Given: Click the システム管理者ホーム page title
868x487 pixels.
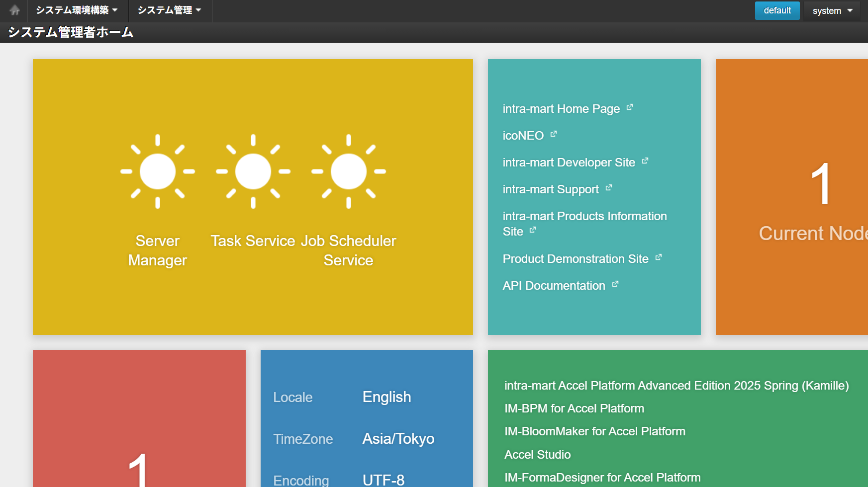Looking at the screenshot, I should pos(71,32).
